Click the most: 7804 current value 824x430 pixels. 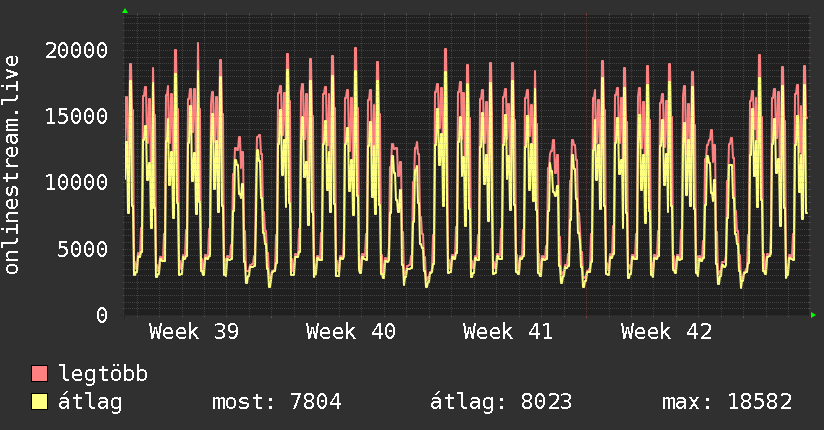click(x=277, y=402)
